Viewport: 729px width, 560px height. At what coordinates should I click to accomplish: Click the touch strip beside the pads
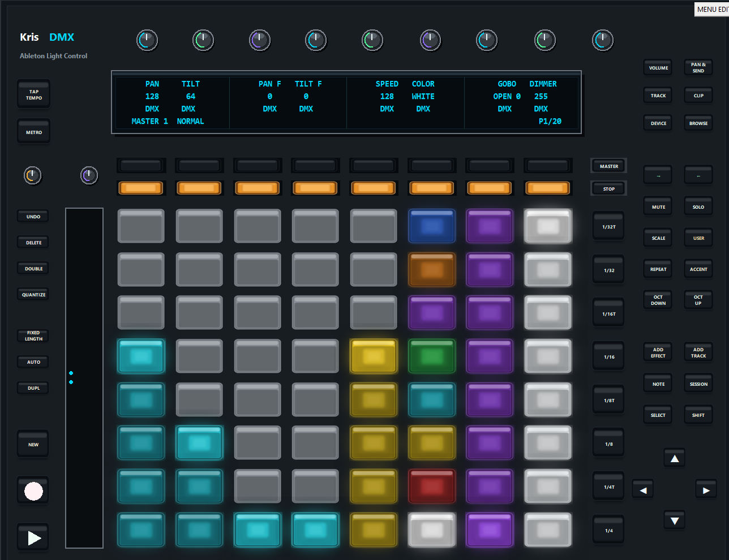(84, 378)
